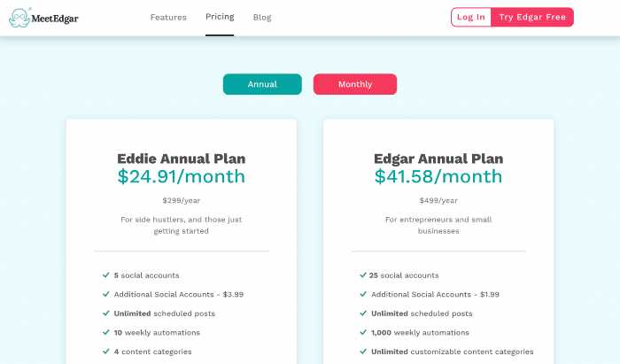This screenshot has height=364, width=620.
Task: Click checkmark beside Additional Social Accounts $1.99
Action: pos(363,294)
